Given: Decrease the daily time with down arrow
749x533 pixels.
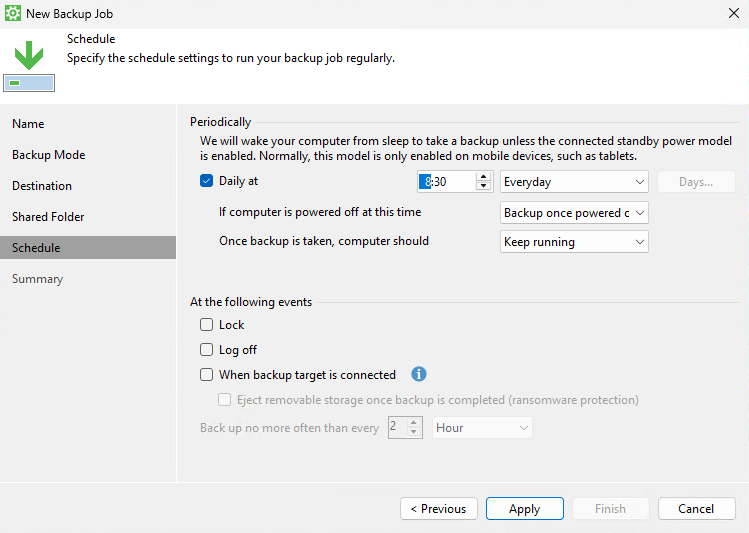Looking at the screenshot, I should click(x=484, y=187).
